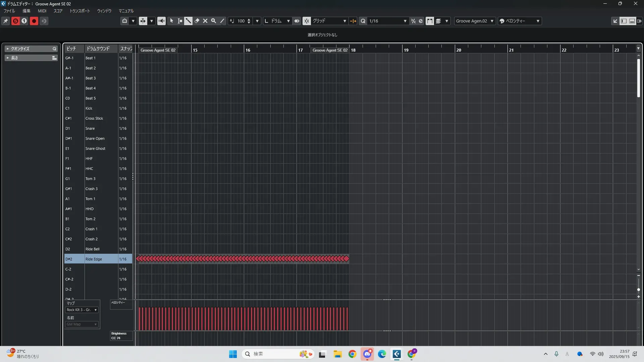
Task: Open the Rock Kit 3 drum map selector
Action: coord(82,310)
